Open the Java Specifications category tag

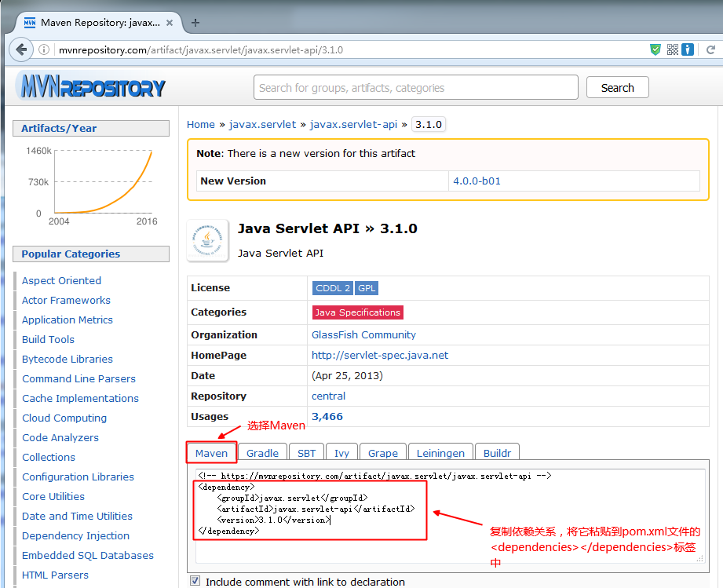pos(357,312)
